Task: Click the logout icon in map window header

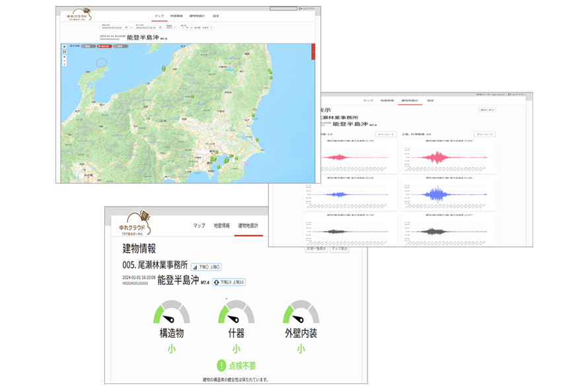Action: pyautogui.click(x=300, y=9)
